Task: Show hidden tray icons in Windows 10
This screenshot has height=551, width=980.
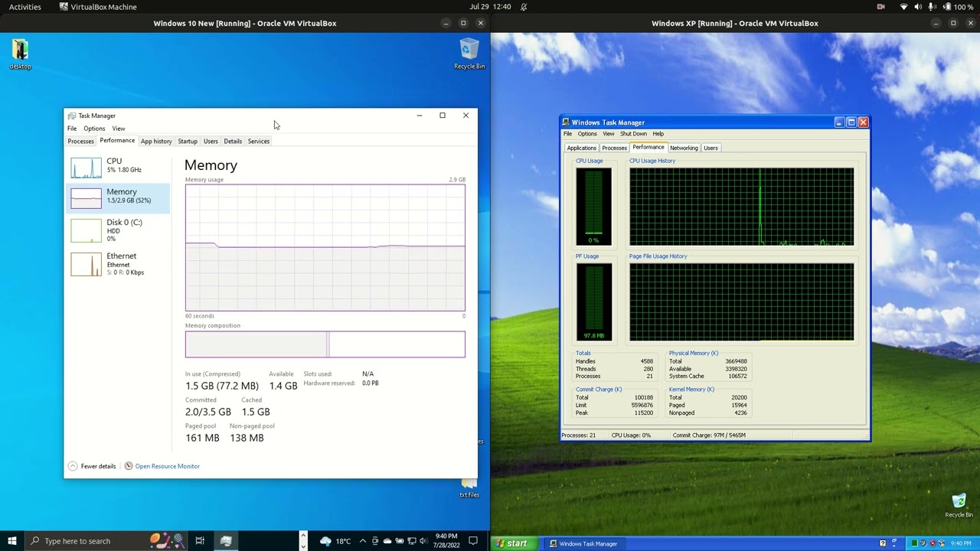Action: (363, 541)
